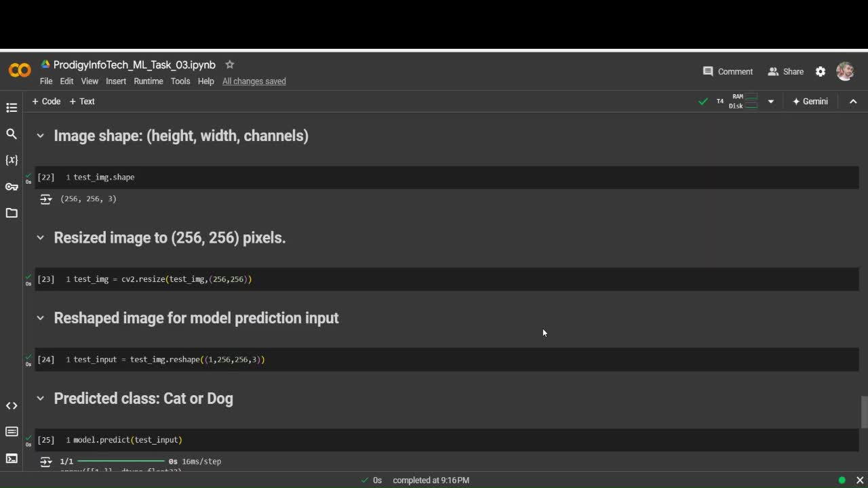Open the Terminal panel icon

coord(12,458)
